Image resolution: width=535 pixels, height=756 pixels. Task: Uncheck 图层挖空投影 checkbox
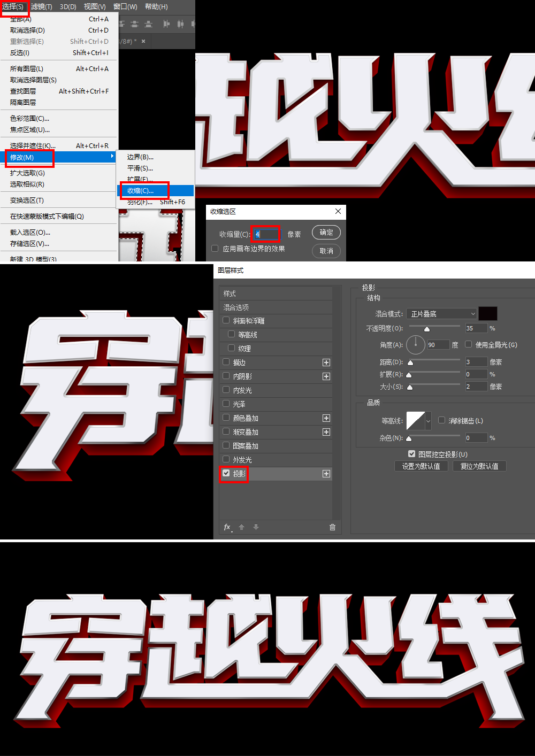[x=412, y=453]
